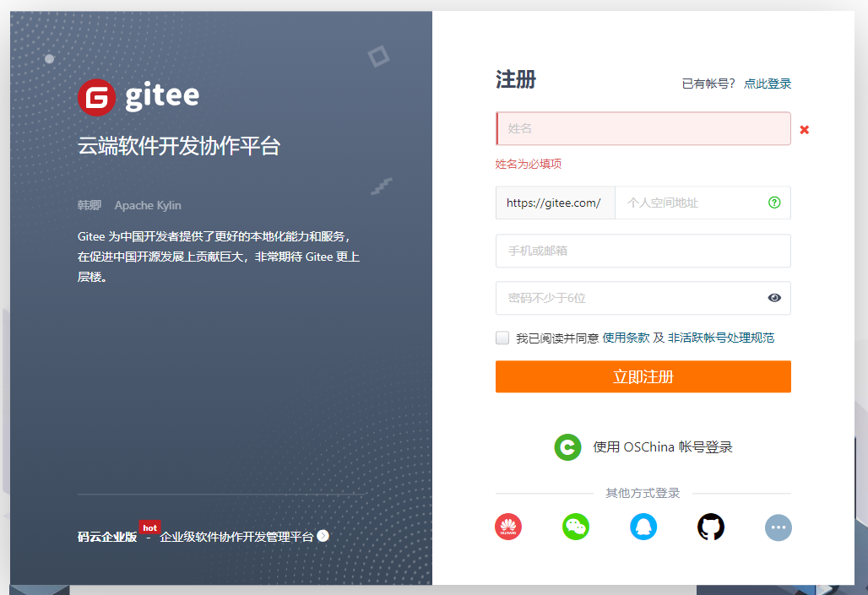Open 企业级软件协作开发管理平台 link
Viewport: 868px width, 595px height.
coord(236,536)
